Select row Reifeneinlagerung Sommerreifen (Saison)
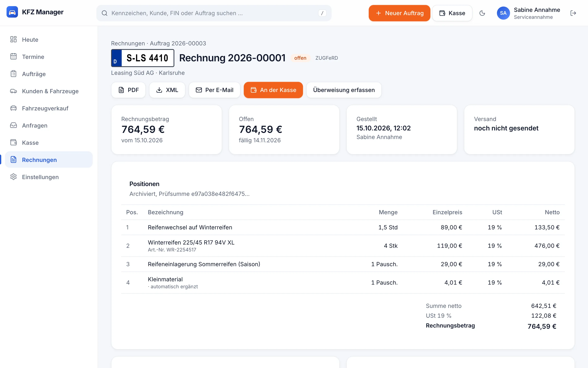 point(343,264)
